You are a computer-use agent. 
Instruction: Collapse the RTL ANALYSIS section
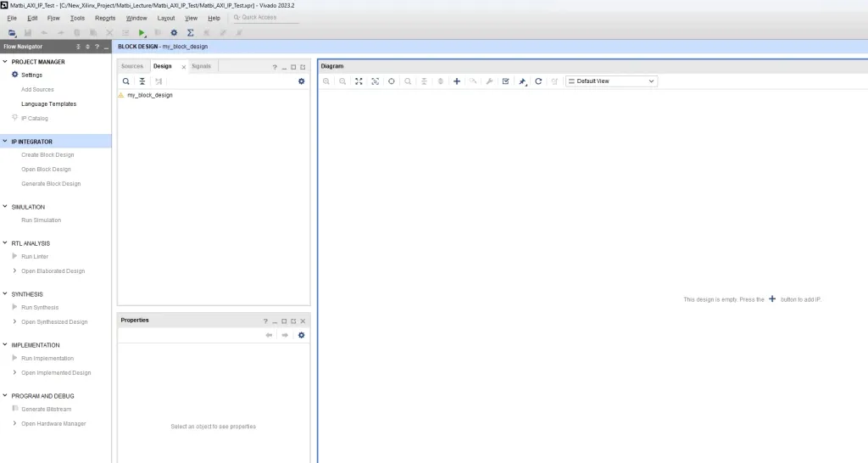pos(5,243)
